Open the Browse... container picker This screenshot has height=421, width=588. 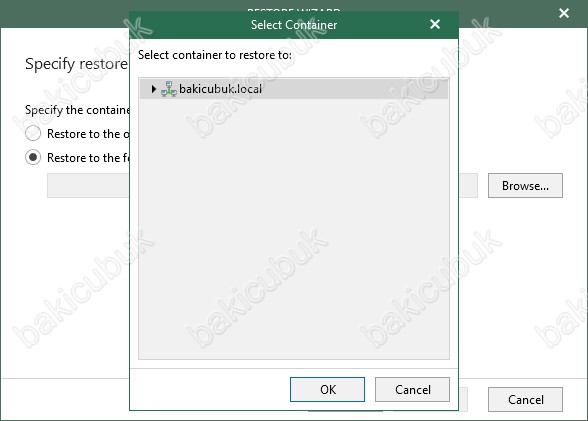(x=525, y=186)
